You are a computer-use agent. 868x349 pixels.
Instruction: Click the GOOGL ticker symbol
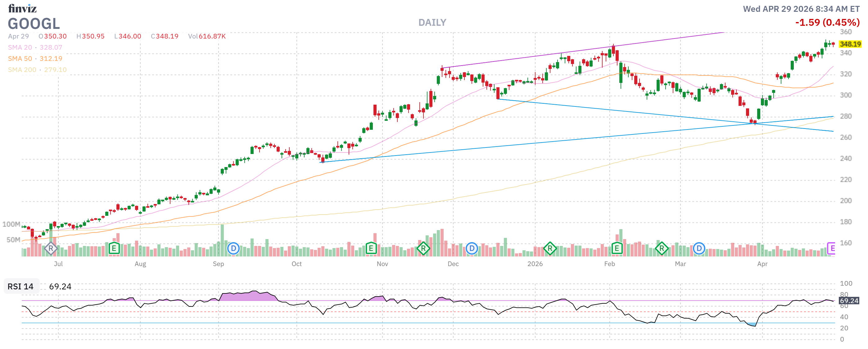(x=34, y=24)
